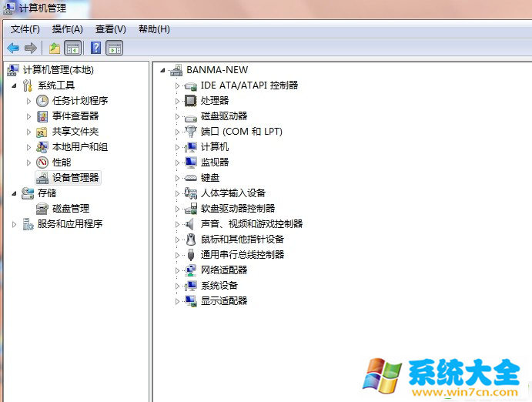
Task: Select the 本地用户和组 label
Action: coord(80,147)
